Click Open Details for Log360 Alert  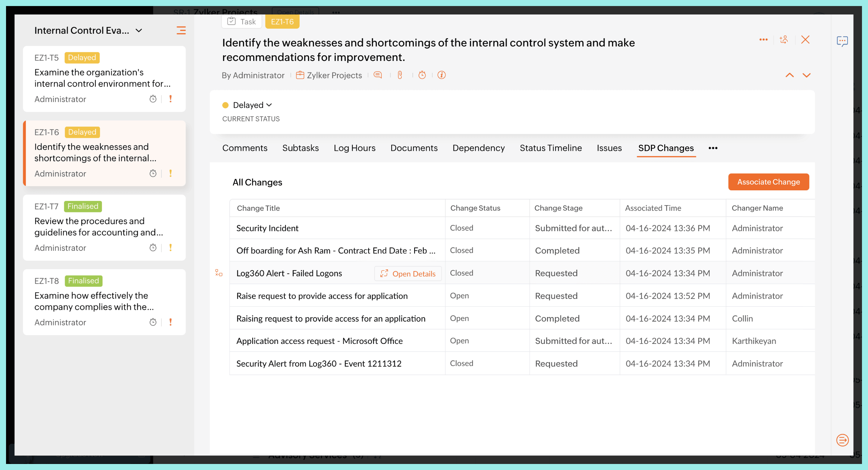[x=408, y=273]
